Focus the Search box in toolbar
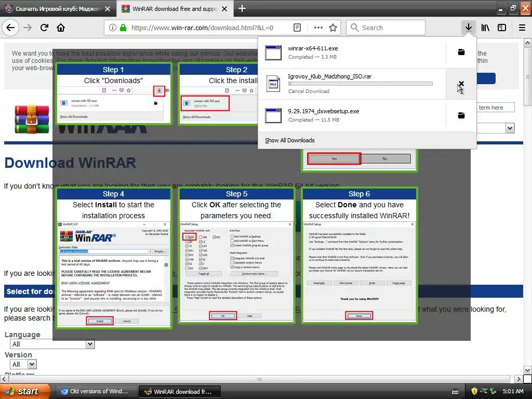532x399 pixels. [x=386, y=28]
